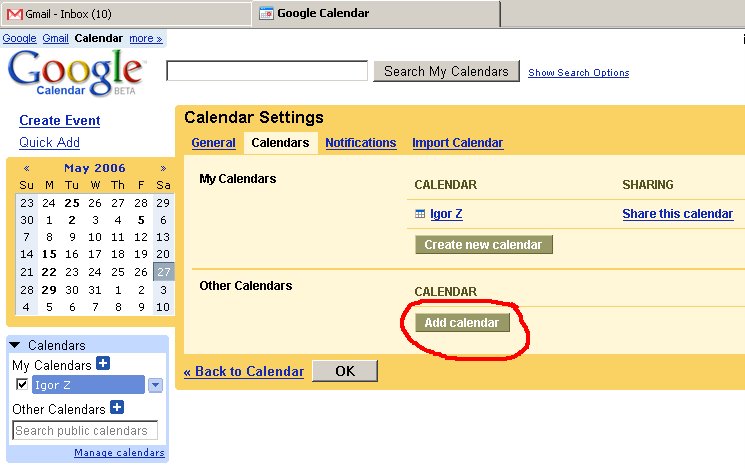Click the Share this calendar link
Image resolution: width=745 pixels, height=469 pixels.
tap(678, 214)
